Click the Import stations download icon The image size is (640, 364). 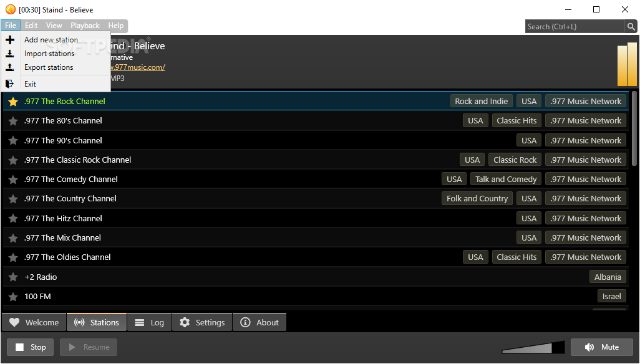coord(10,54)
